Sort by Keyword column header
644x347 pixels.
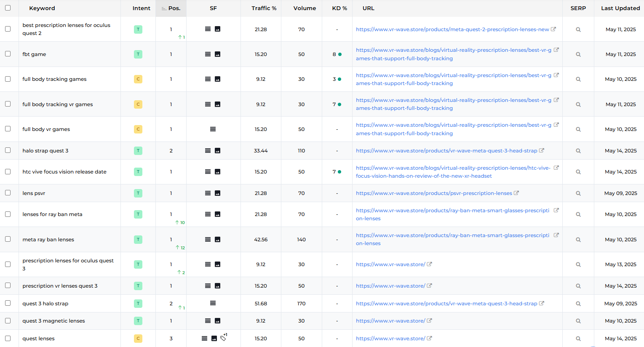tap(42, 8)
